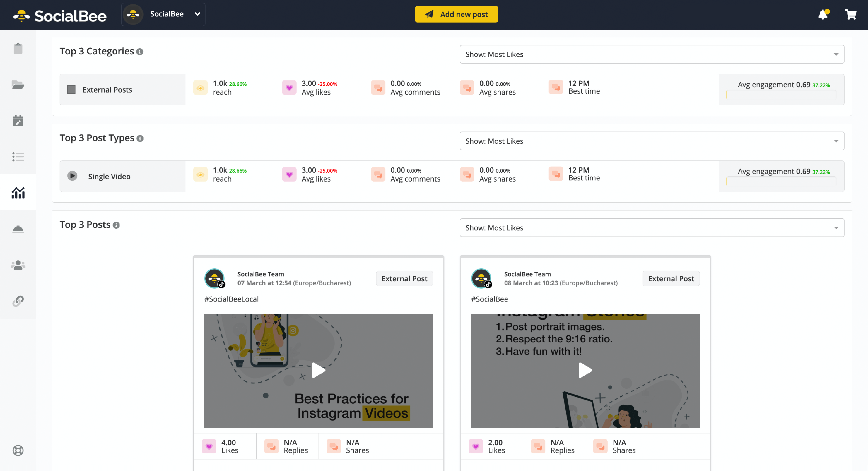Image resolution: width=868 pixels, height=471 pixels.
Task: Open the users group icon in sidebar
Action: tap(18, 265)
